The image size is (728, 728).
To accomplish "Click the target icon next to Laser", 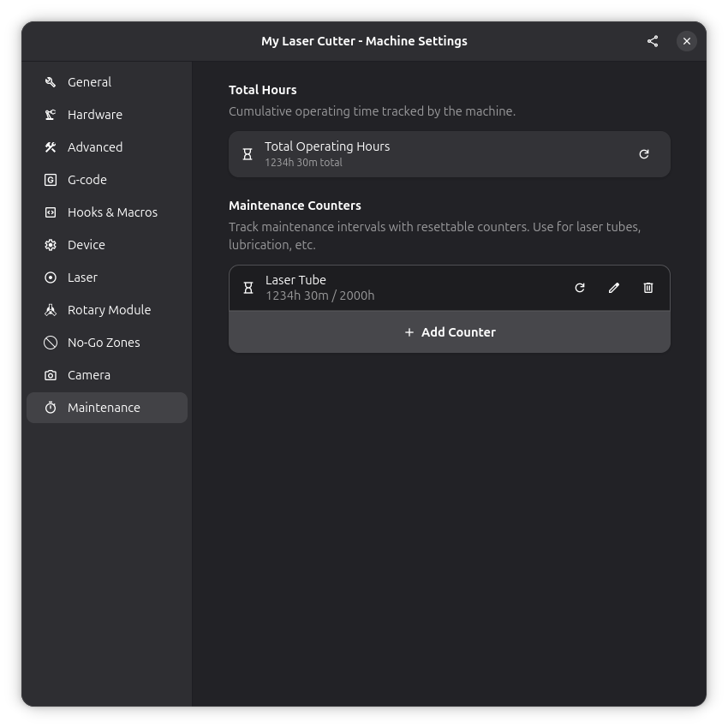I will [51, 277].
